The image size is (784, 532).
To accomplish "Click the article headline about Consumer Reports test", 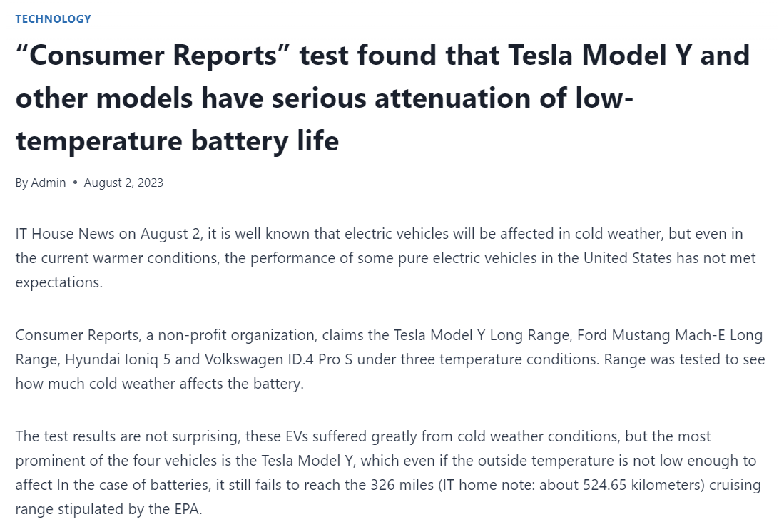I will coord(382,98).
